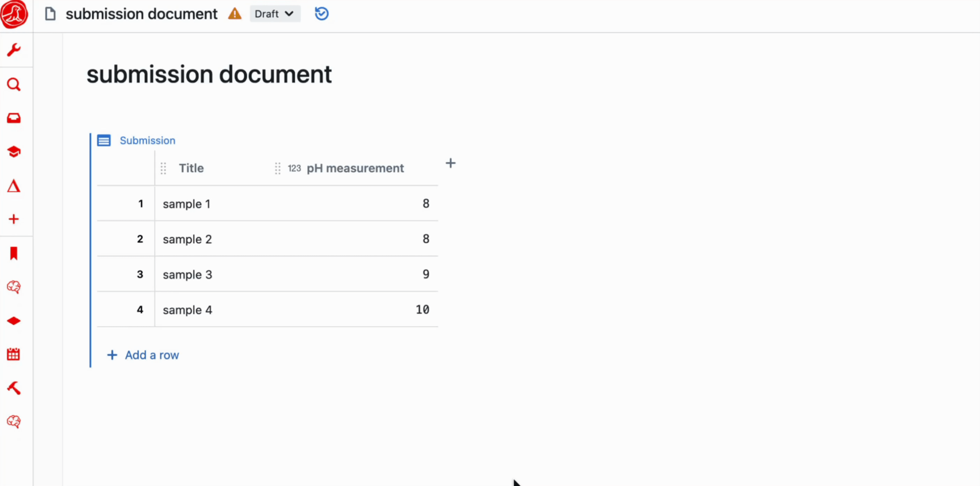Click orange warning triangle next to title

pos(235,14)
